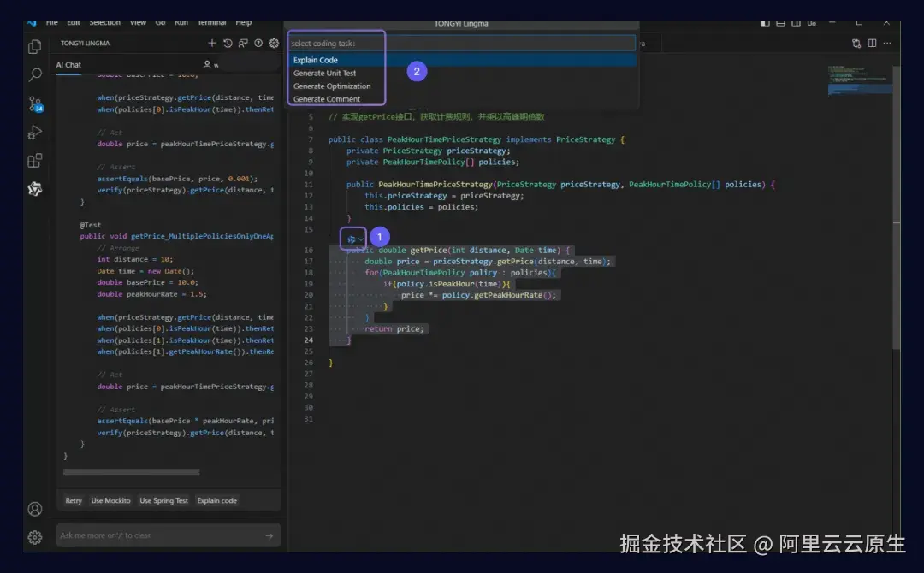Viewport: 924px width, 573px height.
Task: Open Tongyi Lingma settings gear in panel header
Action: pos(274,43)
